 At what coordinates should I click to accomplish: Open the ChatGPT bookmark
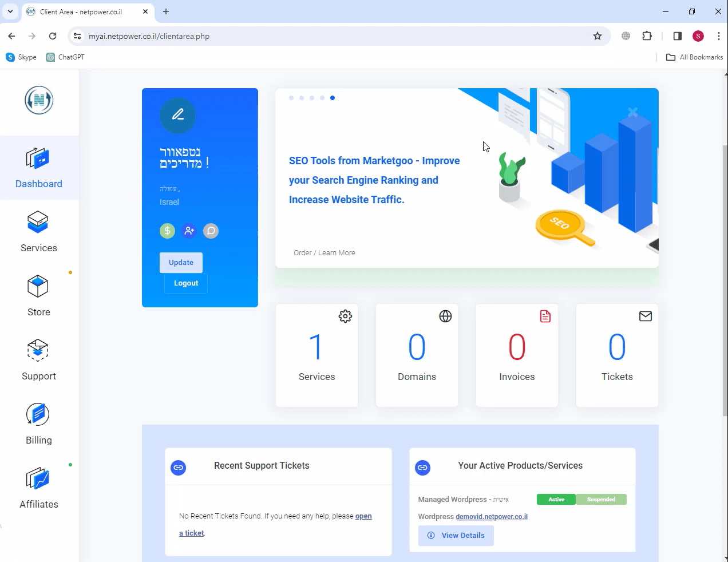65,57
